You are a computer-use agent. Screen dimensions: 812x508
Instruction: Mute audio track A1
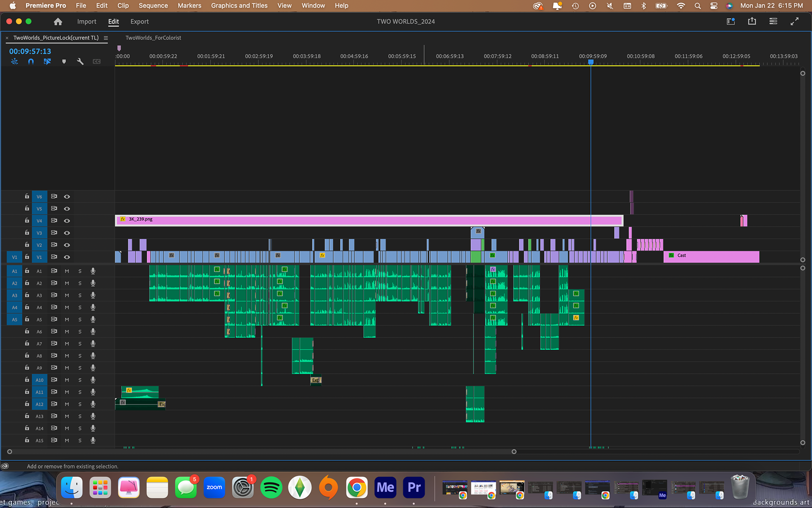67,271
